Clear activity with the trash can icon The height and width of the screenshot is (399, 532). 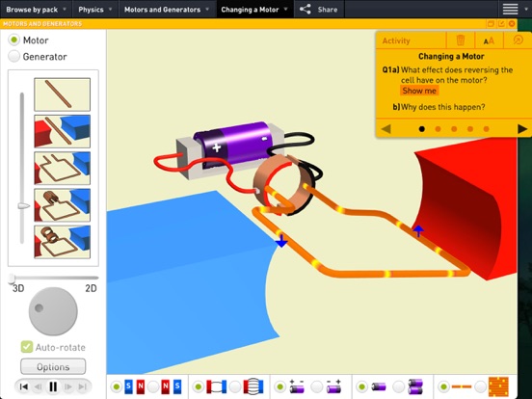coord(460,40)
